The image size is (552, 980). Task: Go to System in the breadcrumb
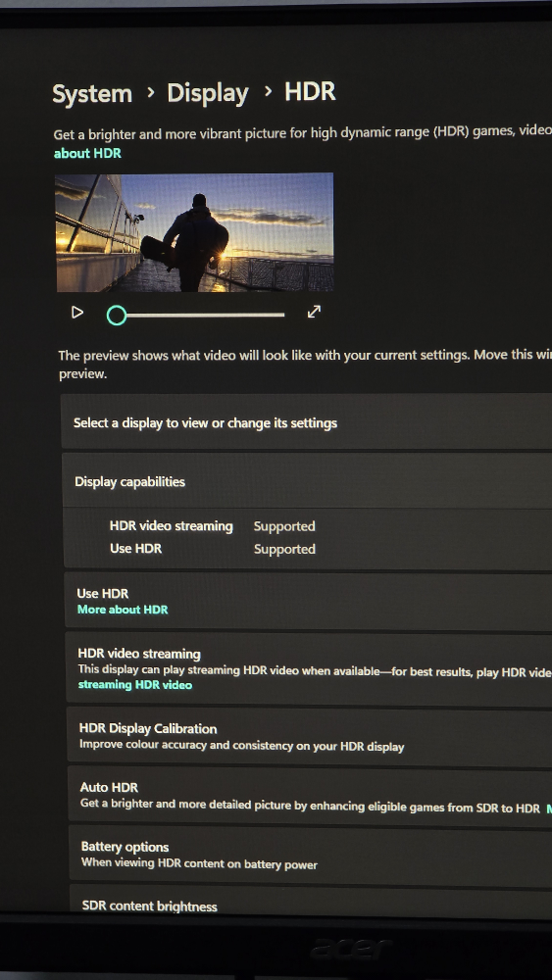coord(92,94)
